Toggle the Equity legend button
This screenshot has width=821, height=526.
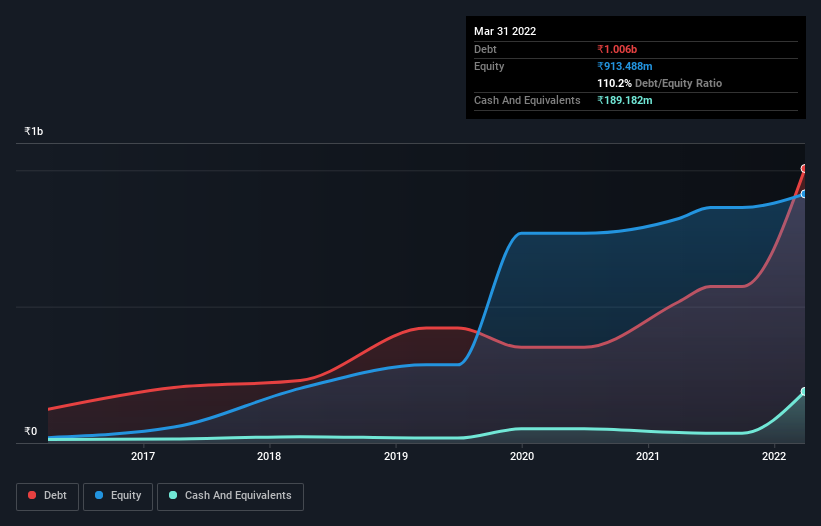(x=118, y=496)
